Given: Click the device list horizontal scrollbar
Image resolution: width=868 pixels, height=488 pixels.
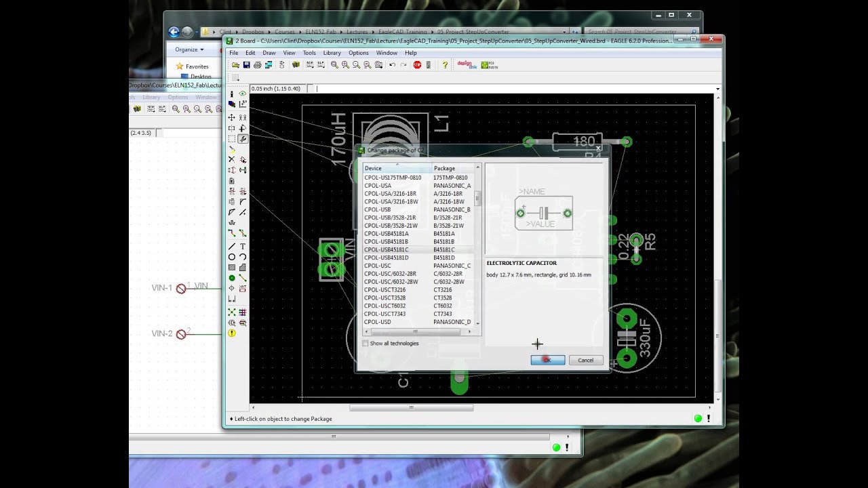Looking at the screenshot, I should [418, 331].
